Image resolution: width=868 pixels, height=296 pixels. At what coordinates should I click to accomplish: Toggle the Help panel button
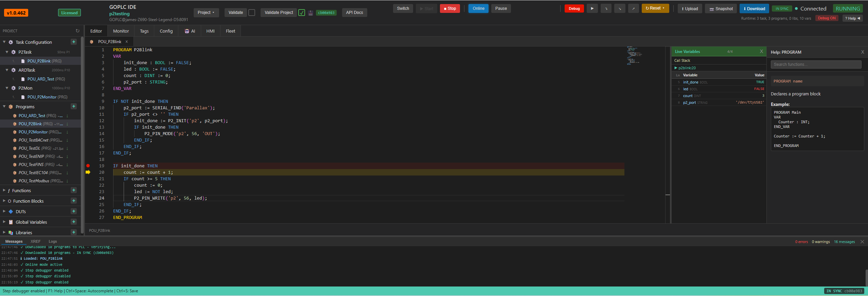pos(852,18)
